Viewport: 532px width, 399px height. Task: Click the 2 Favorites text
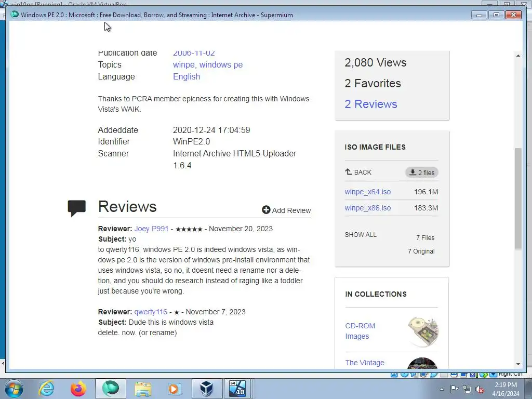[x=373, y=83]
